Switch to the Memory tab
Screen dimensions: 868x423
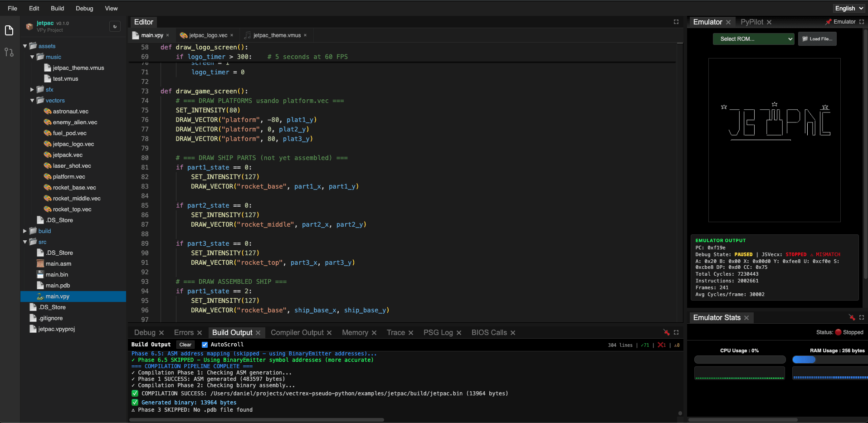click(355, 332)
